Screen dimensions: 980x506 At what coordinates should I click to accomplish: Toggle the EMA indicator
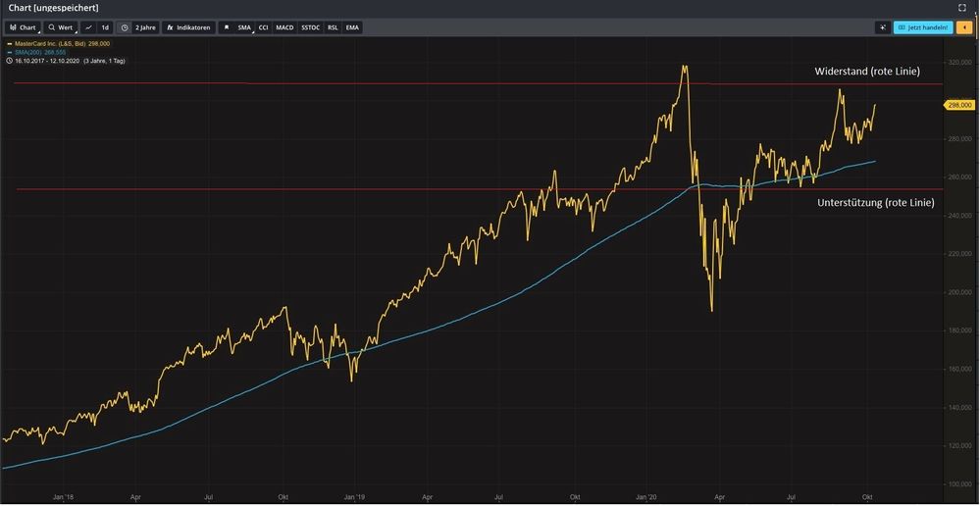(x=352, y=27)
